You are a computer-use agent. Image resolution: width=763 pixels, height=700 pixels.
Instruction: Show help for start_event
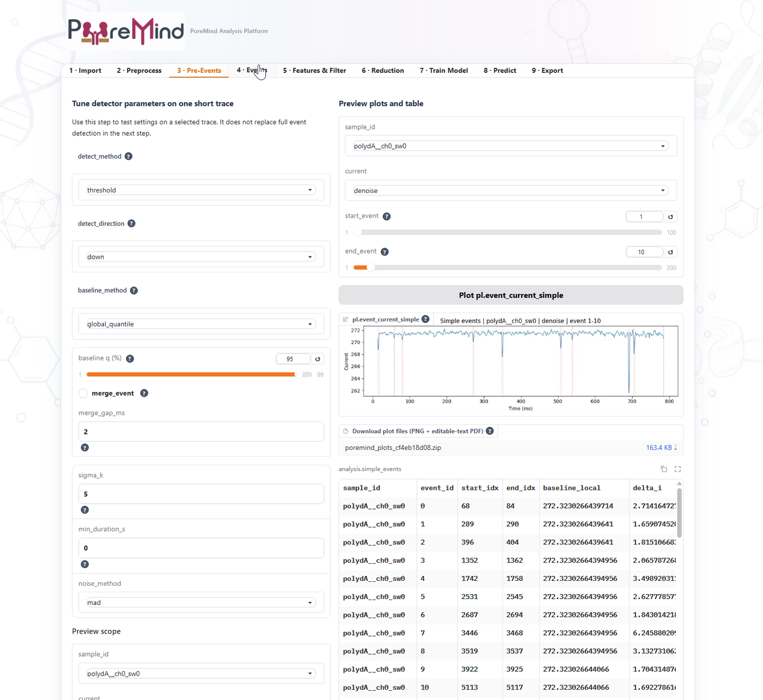[x=387, y=217]
